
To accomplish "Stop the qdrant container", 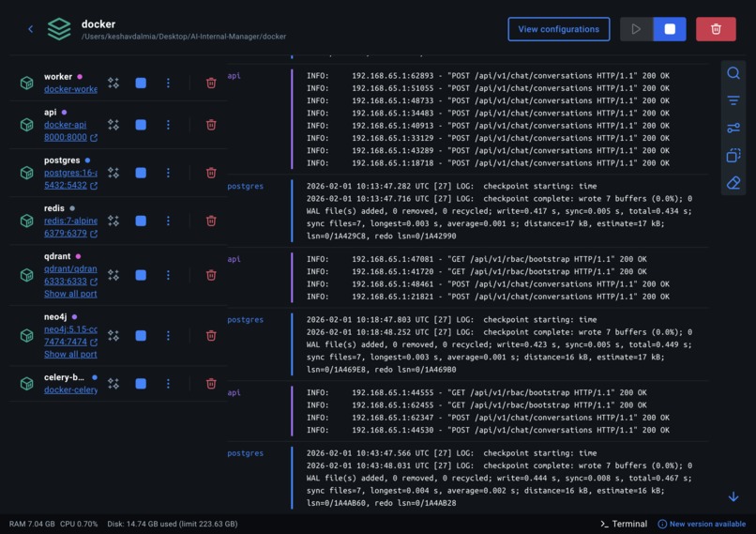I will (141, 275).
